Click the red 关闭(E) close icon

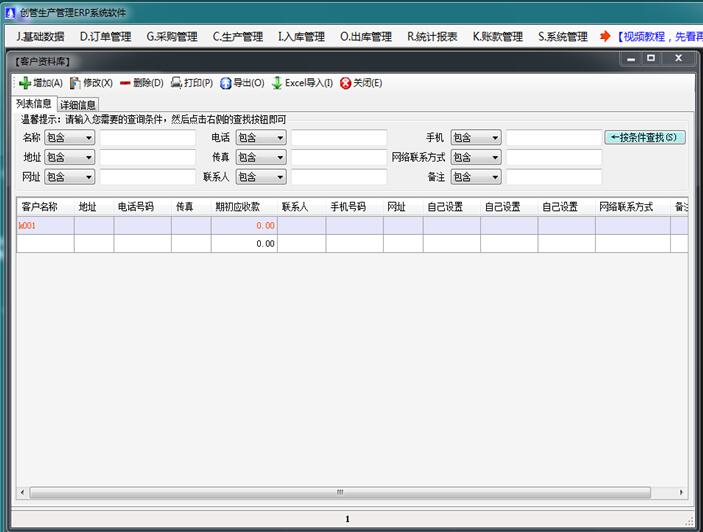pyautogui.click(x=345, y=83)
